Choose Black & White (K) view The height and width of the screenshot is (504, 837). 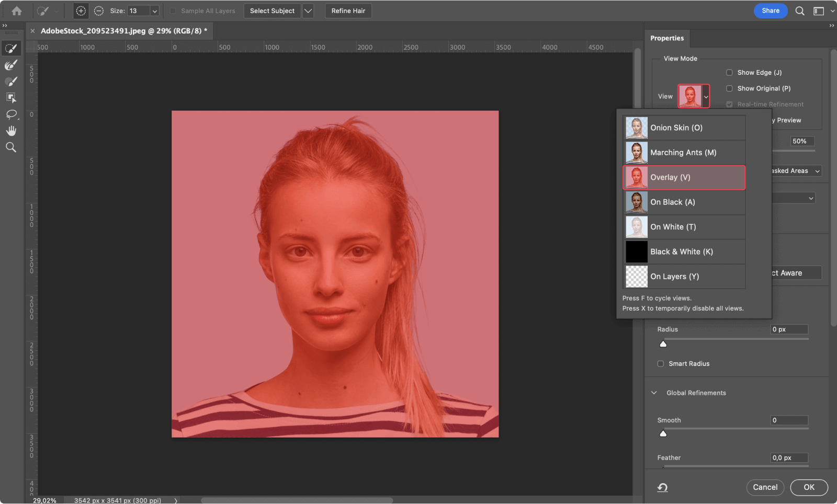pyautogui.click(x=684, y=251)
